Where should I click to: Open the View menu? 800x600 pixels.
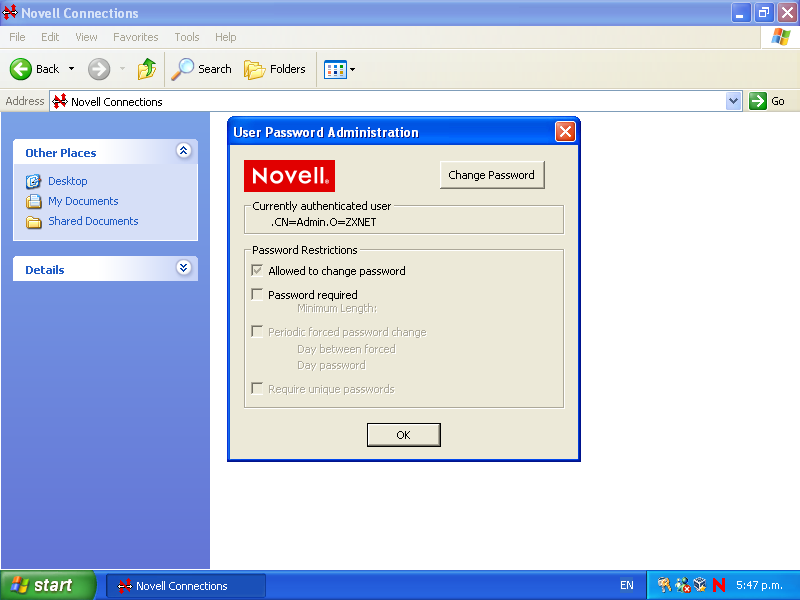[x=86, y=37]
